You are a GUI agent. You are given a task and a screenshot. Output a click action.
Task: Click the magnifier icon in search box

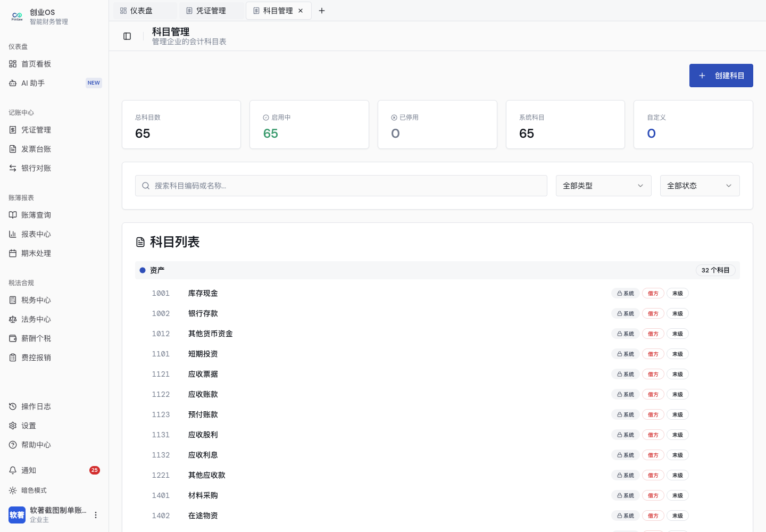pos(146,186)
